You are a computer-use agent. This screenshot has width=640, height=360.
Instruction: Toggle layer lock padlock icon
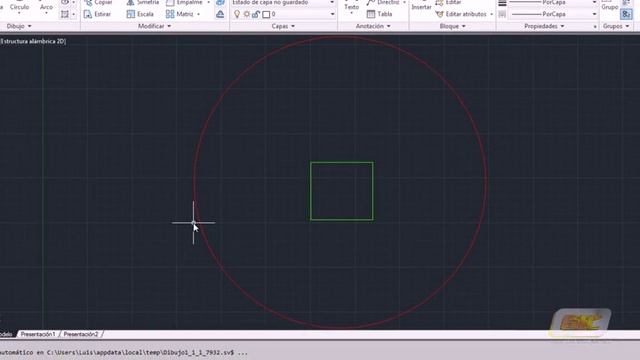256,14
